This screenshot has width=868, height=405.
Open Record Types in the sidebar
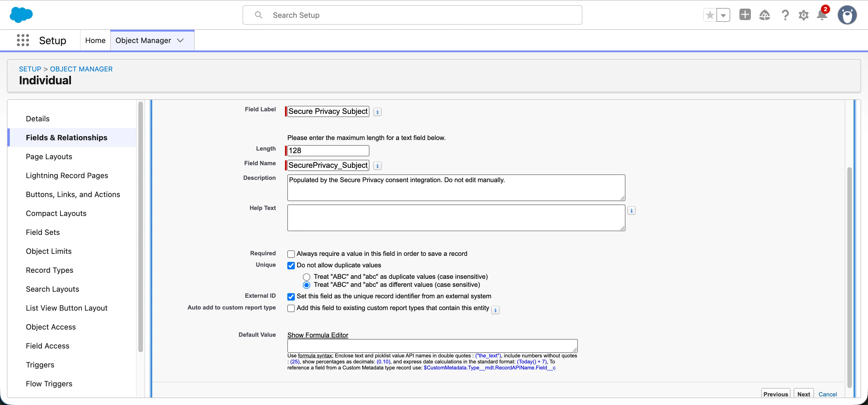tap(50, 270)
